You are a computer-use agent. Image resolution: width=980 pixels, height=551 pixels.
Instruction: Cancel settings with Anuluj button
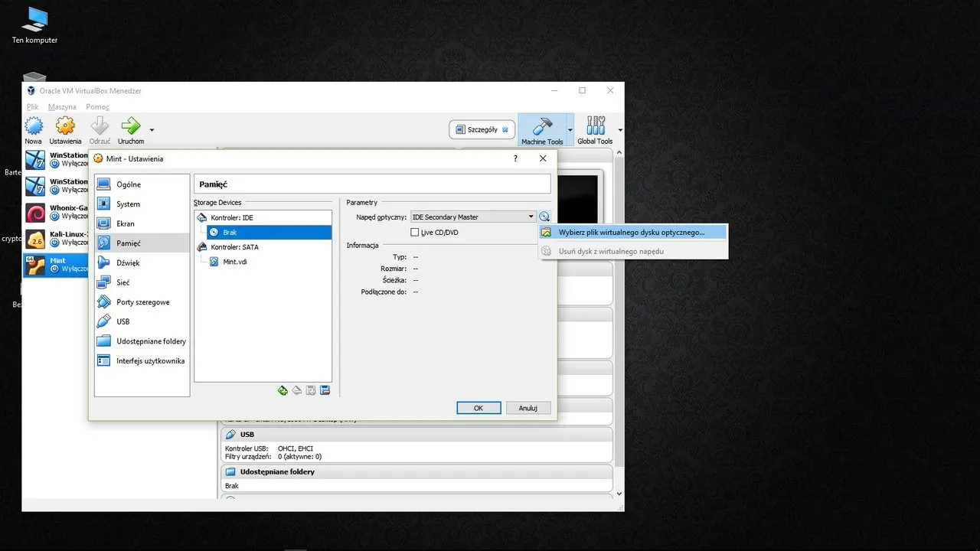pyautogui.click(x=528, y=408)
